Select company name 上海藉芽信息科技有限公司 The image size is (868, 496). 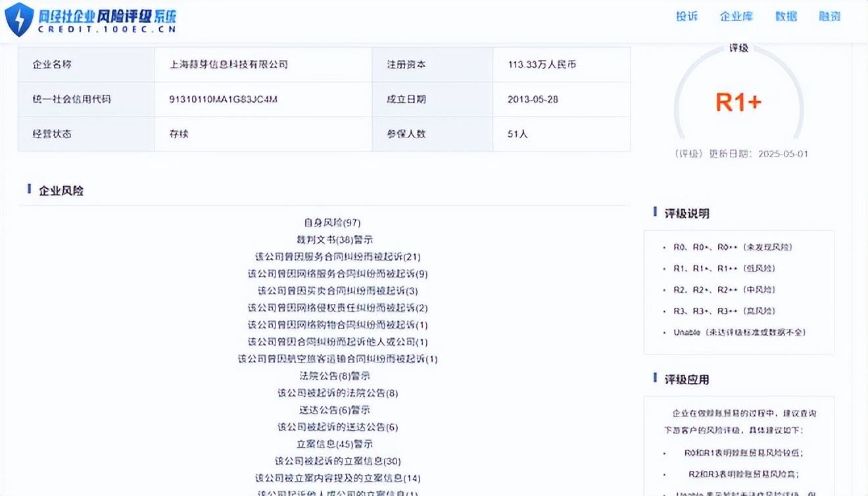229,64
